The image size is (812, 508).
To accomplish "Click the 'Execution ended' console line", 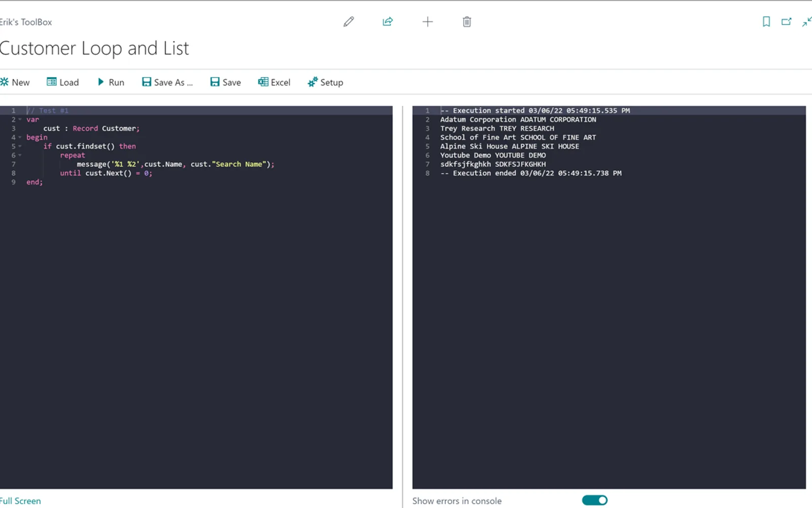I will [x=531, y=173].
